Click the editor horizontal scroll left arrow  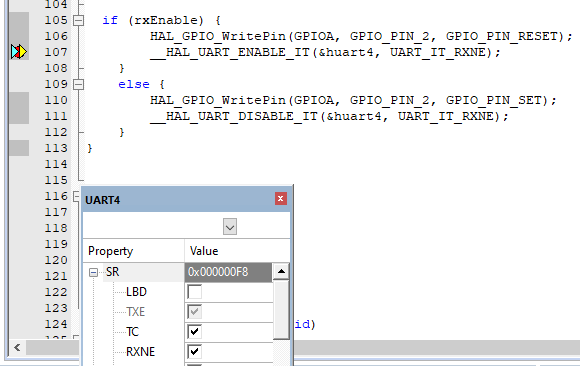(x=17, y=347)
